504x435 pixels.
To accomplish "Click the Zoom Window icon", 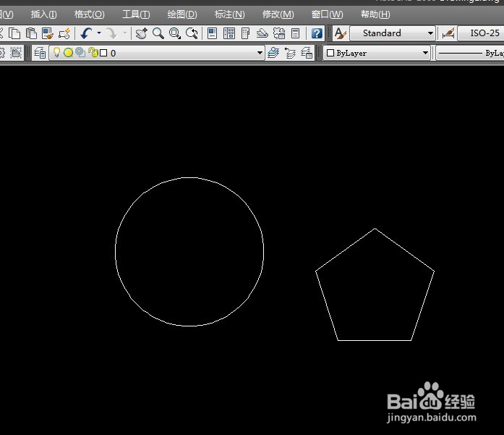I will (x=175, y=33).
